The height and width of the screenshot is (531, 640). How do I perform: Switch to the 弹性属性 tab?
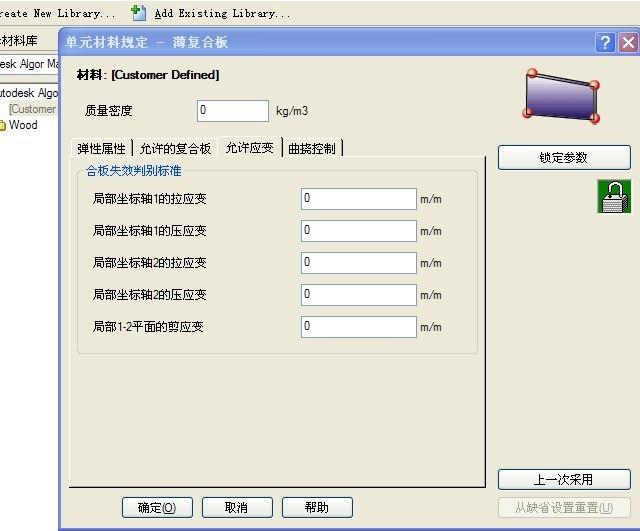coord(101,149)
